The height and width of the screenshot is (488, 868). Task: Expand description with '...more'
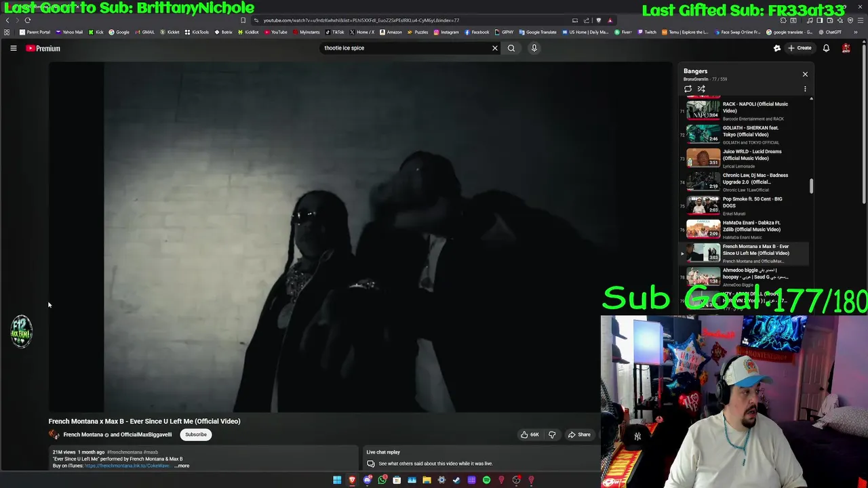click(182, 466)
